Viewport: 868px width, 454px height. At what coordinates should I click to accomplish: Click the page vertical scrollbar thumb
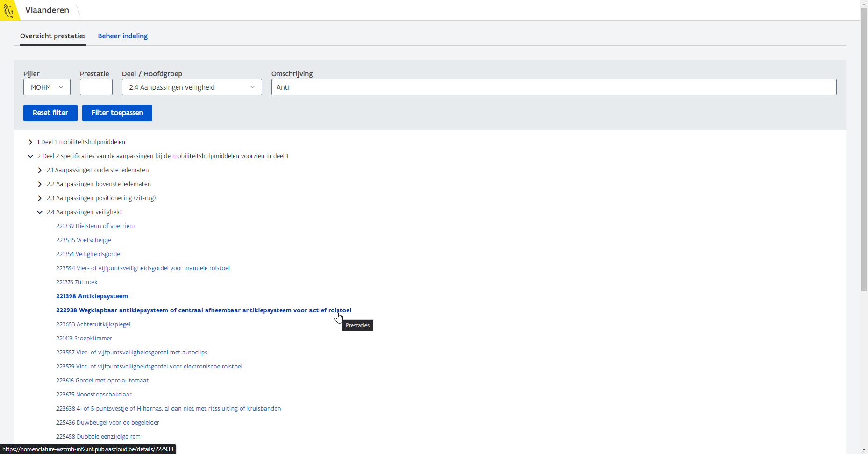(x=864, y=150)
